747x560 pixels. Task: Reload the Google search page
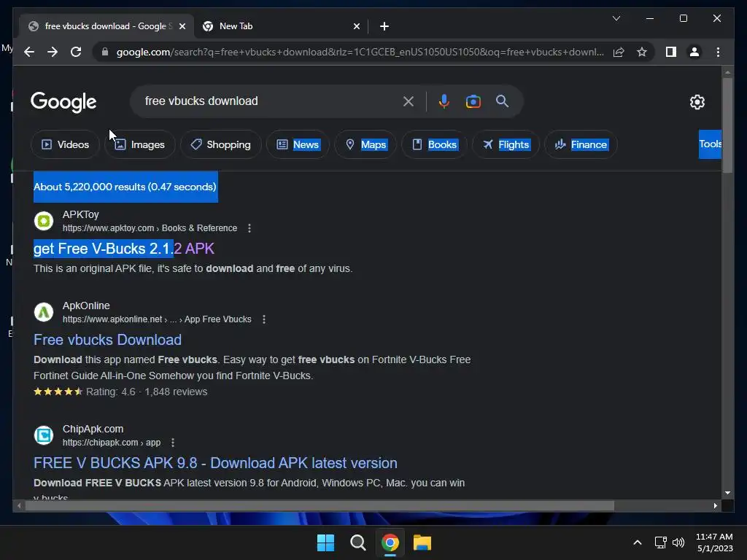(76, 52)
